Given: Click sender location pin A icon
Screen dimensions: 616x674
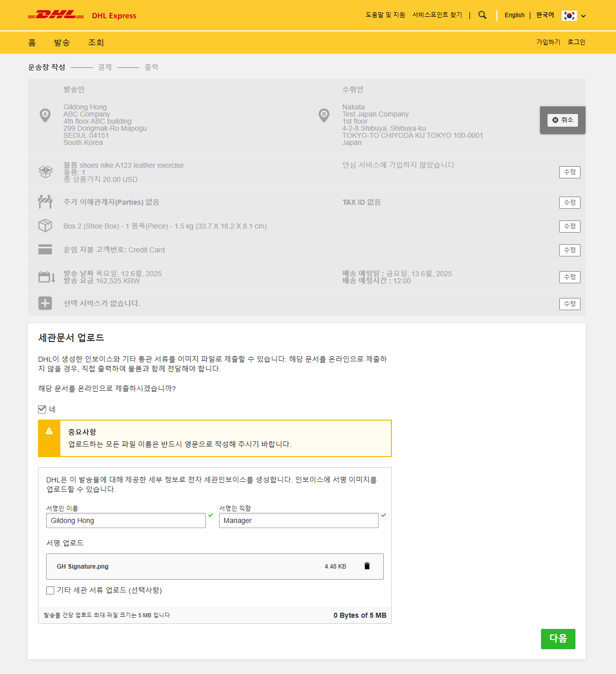Looking at the screenshot, I should (45, 116).
